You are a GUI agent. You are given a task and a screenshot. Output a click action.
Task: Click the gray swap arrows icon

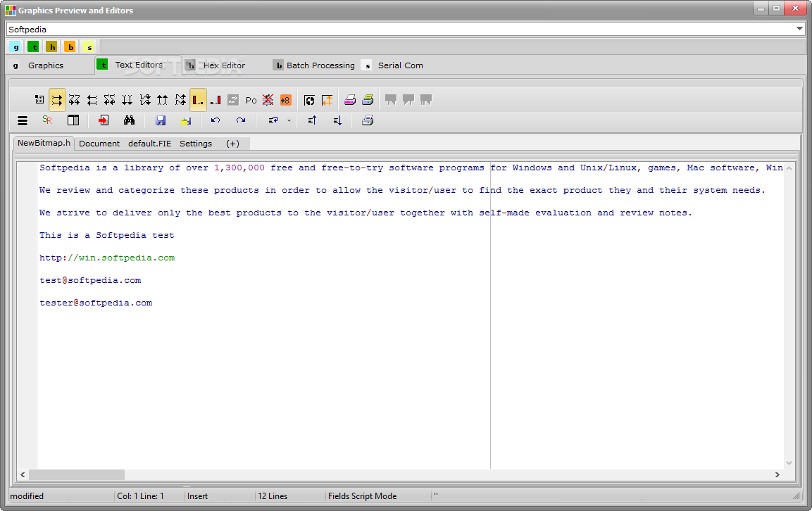234,100
